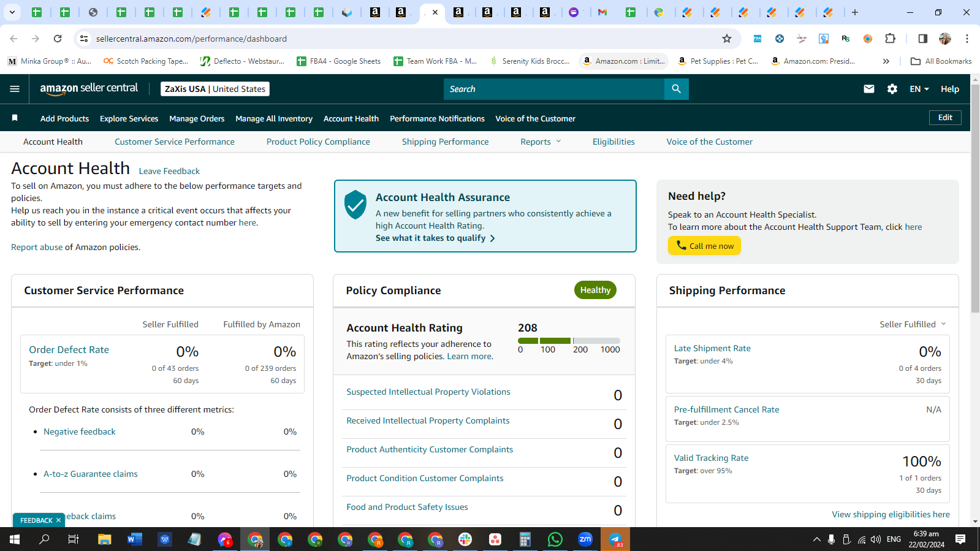Click the Account Health Rating progress bar
The image size is (980, 551).
[x=569, y=340]
